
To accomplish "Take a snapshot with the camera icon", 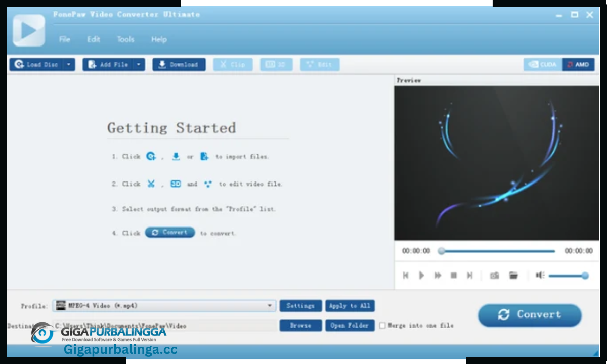I will [495, 275].
